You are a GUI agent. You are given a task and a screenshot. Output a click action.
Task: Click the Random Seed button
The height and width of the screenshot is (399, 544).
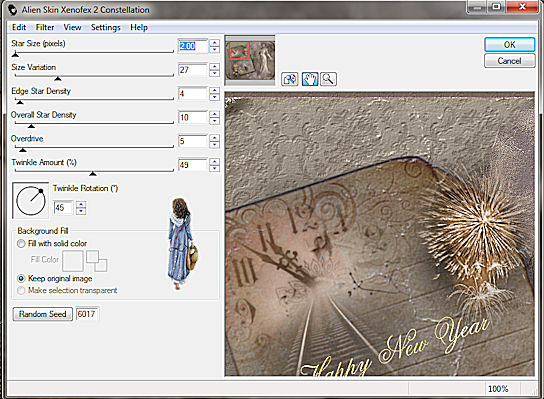[42, 314]
